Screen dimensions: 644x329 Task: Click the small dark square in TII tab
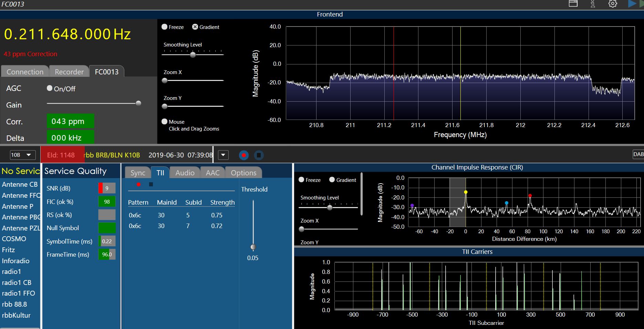[x=151, y=185]
